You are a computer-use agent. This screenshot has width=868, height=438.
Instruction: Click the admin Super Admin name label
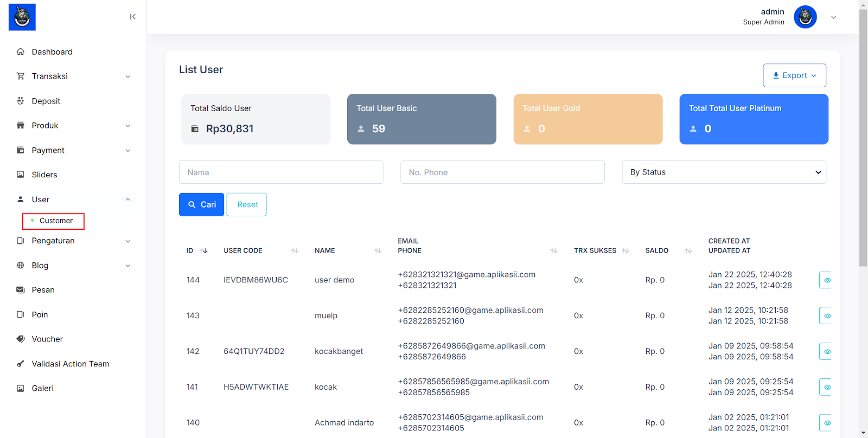(764, 17)
